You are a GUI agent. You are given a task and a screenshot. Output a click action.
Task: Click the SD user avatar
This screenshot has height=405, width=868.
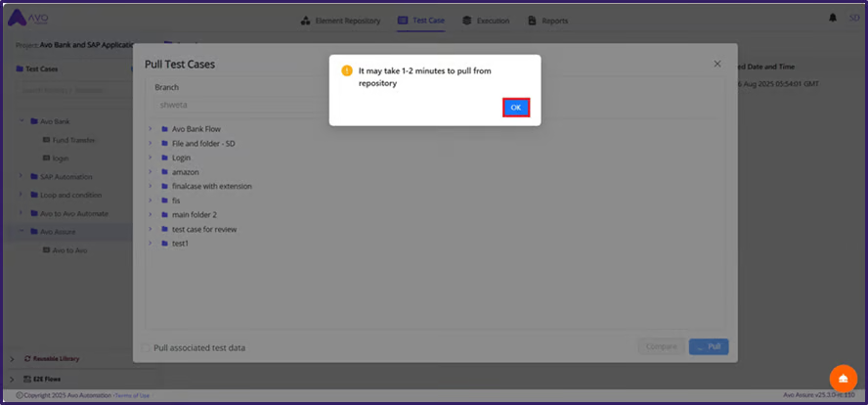853,19
